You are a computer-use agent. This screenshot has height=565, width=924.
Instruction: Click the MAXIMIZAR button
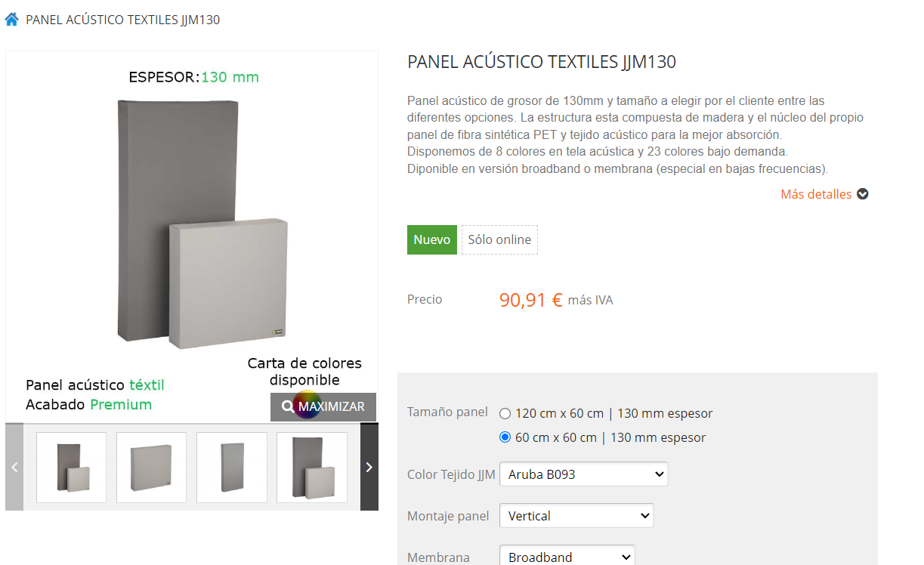[x=323, y=406]
